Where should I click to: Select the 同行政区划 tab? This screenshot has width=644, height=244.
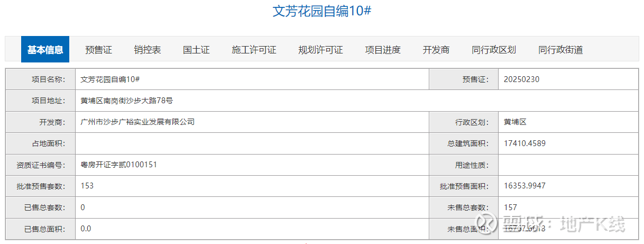tap(494, 50)
